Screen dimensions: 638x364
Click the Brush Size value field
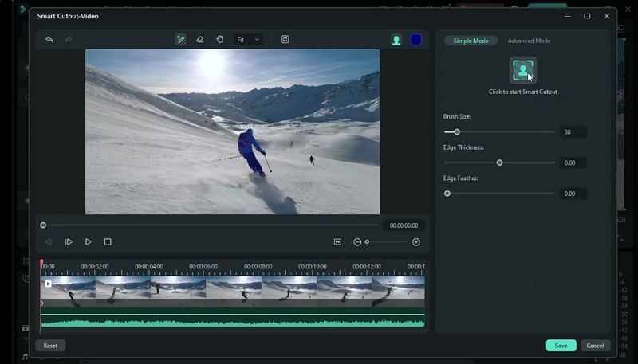pyautogui.click(x=573, y=132)
